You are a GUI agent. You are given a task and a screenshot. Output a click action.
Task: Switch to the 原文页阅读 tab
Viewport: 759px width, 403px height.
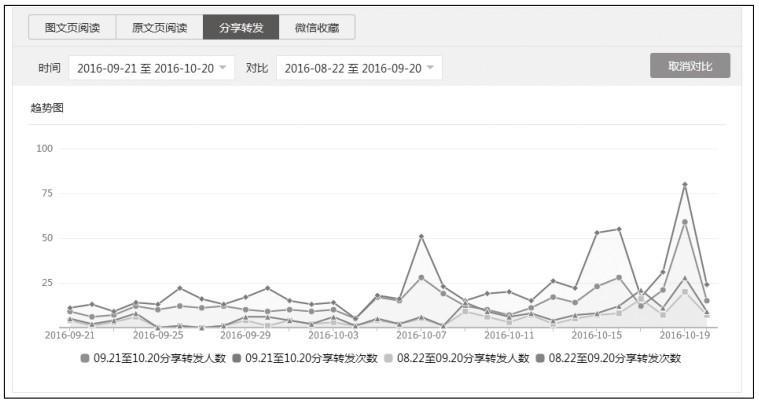159,28
